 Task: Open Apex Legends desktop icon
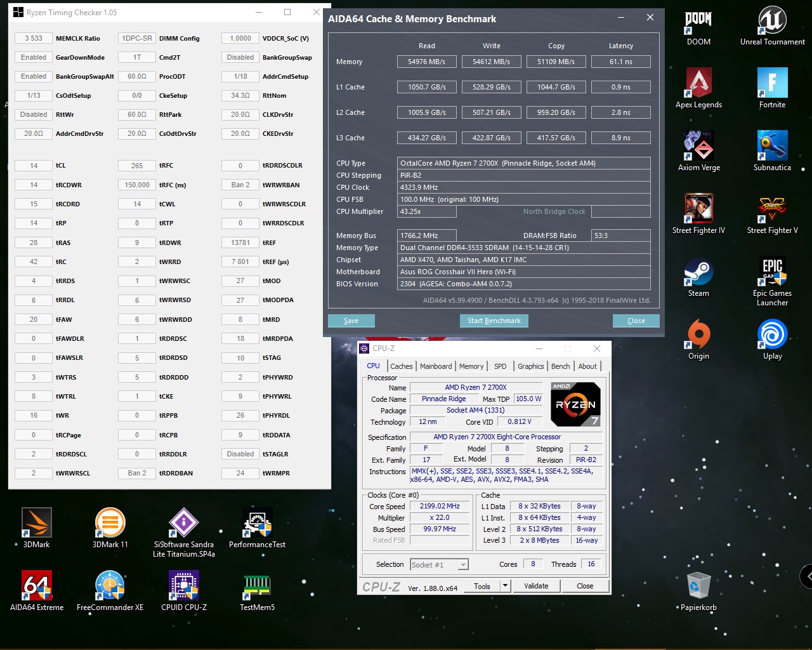(x=698, y=89)
